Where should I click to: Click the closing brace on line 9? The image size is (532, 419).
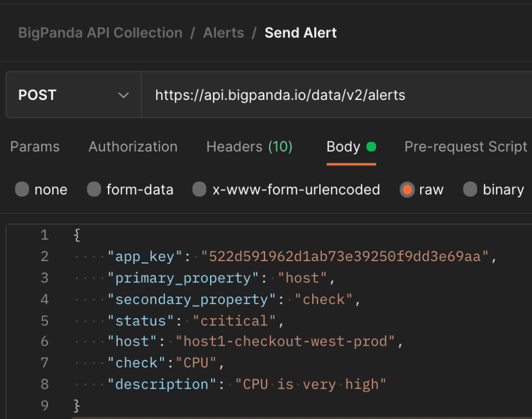tap(76, 405)
